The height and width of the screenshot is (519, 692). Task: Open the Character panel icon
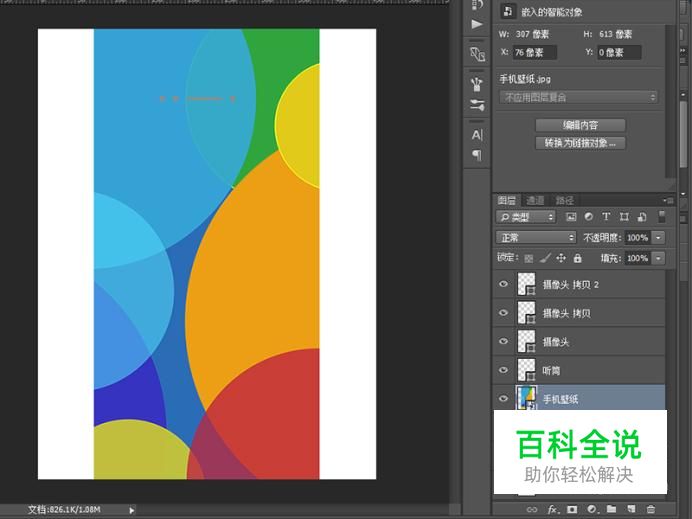tap(477, 135)
